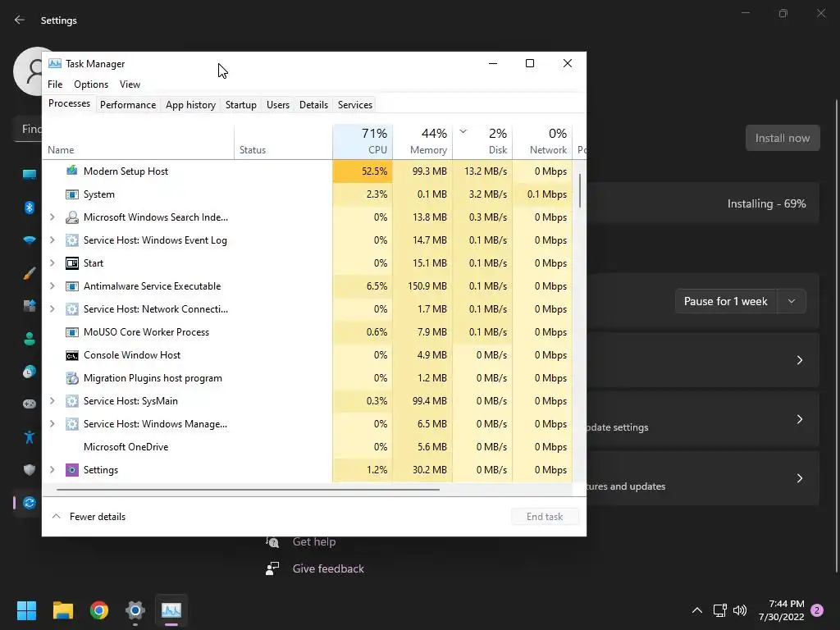
Task: Click the Install now button
Action: pos(783,138)
